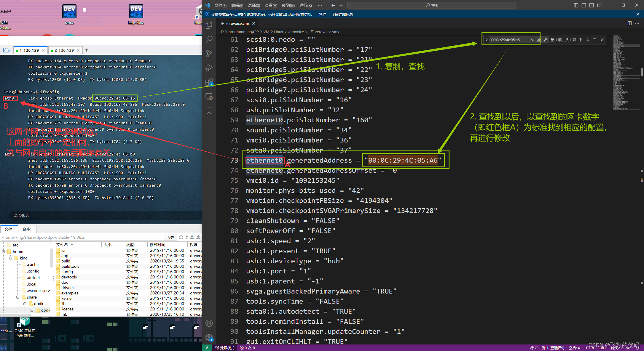The width and height of the screenshot is (644, 351).
Task: Click the Accounts icon in activity bar
Action: pos(209,323)
